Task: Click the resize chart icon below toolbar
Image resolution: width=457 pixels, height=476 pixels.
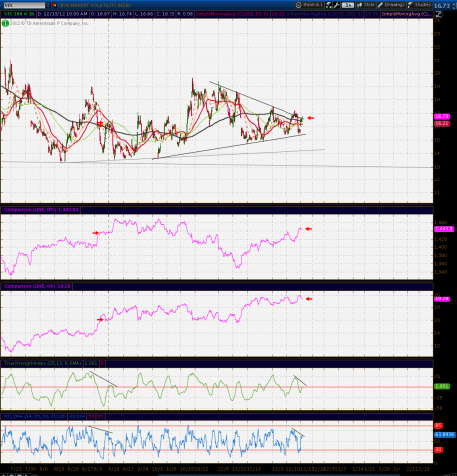Action: (x=438, y=14)
